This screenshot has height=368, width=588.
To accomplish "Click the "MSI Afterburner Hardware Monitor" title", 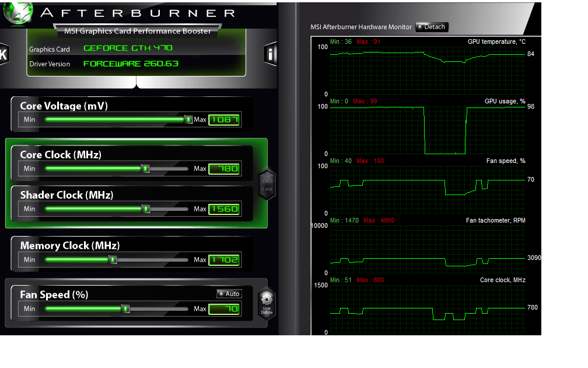I will click(360, 27).
